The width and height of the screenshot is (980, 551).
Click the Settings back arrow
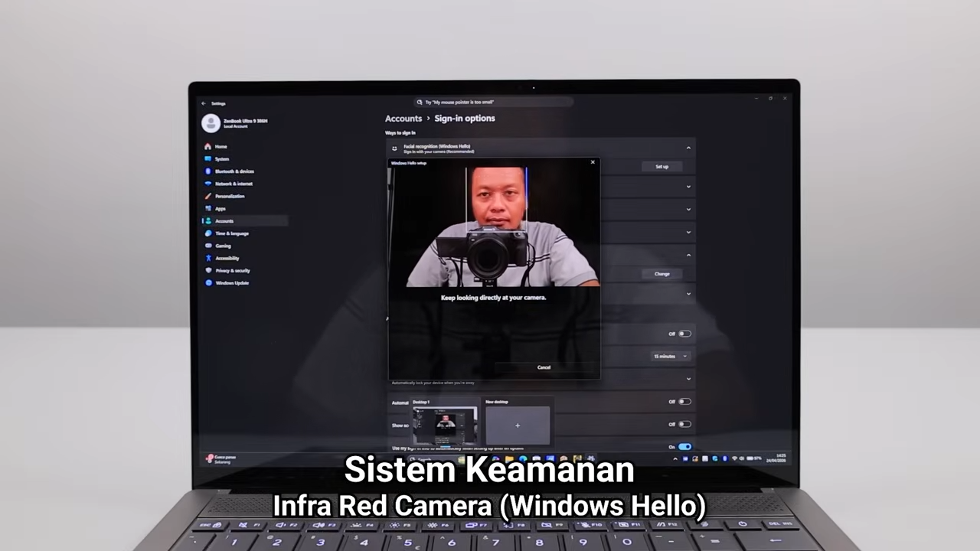(x=204, y=103)
